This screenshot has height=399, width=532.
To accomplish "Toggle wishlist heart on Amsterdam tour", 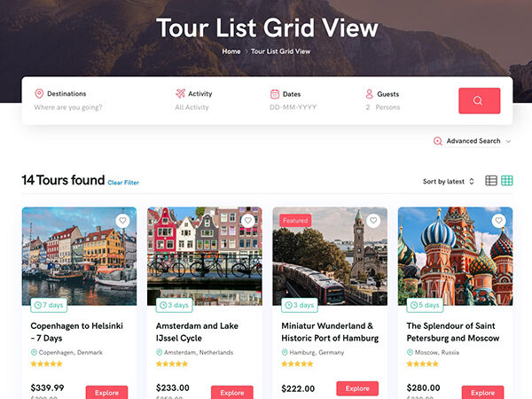I will [248, 221].
